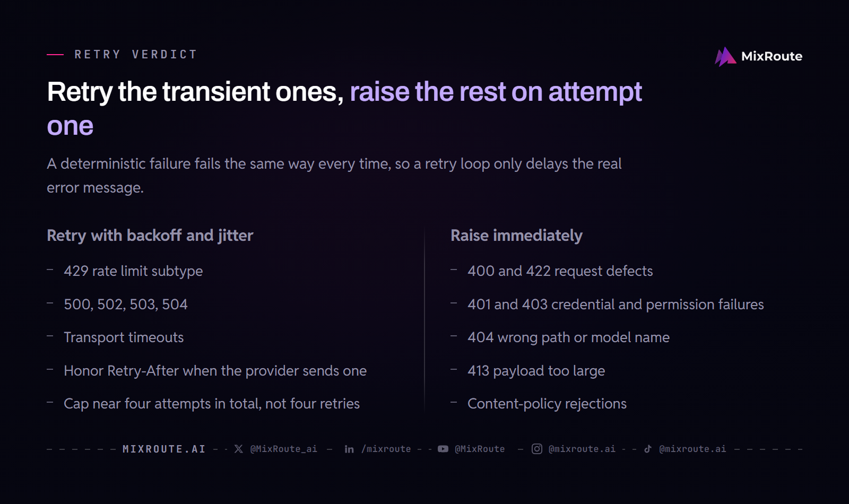Click the YouTube icon in footer
The height and width of the screenshot is (504, 849).
coord(443,449)
